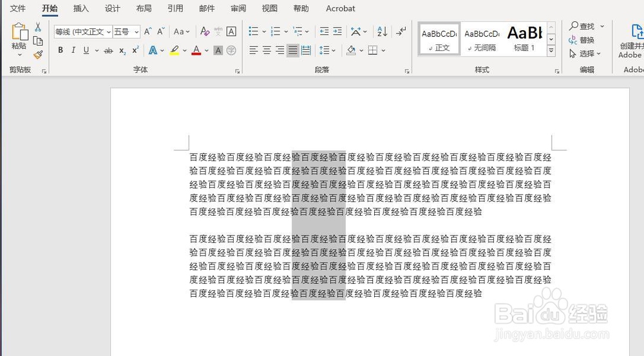Open font name combo box
The height and width of the screenshot is (356, 644).
[82, 32]
